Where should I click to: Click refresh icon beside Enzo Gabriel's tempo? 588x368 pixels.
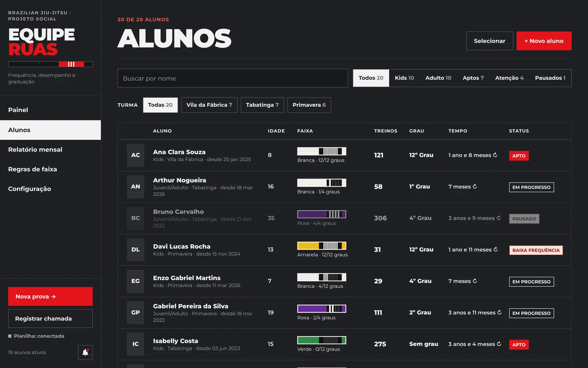coord(475,281)
